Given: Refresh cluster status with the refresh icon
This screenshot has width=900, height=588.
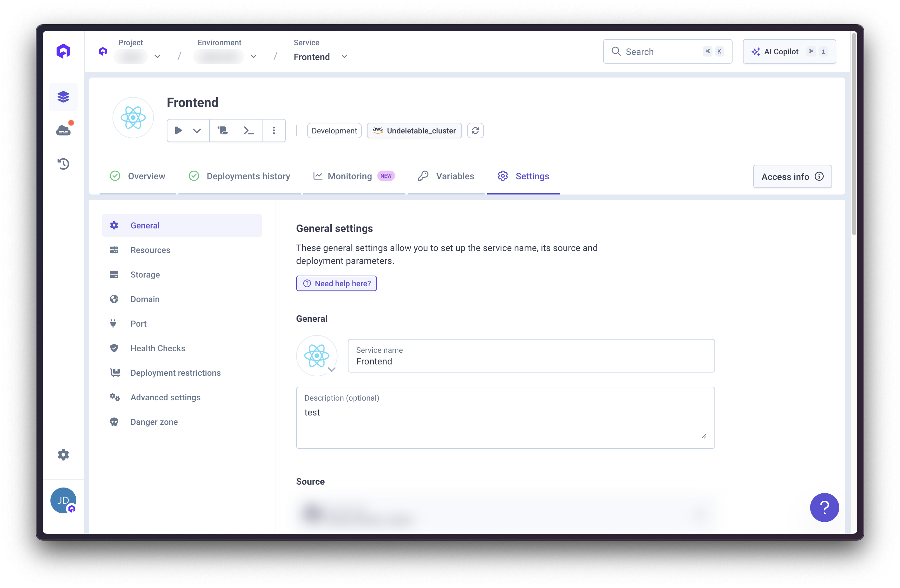Looking at the screenshot, I should tap(475, 131).
